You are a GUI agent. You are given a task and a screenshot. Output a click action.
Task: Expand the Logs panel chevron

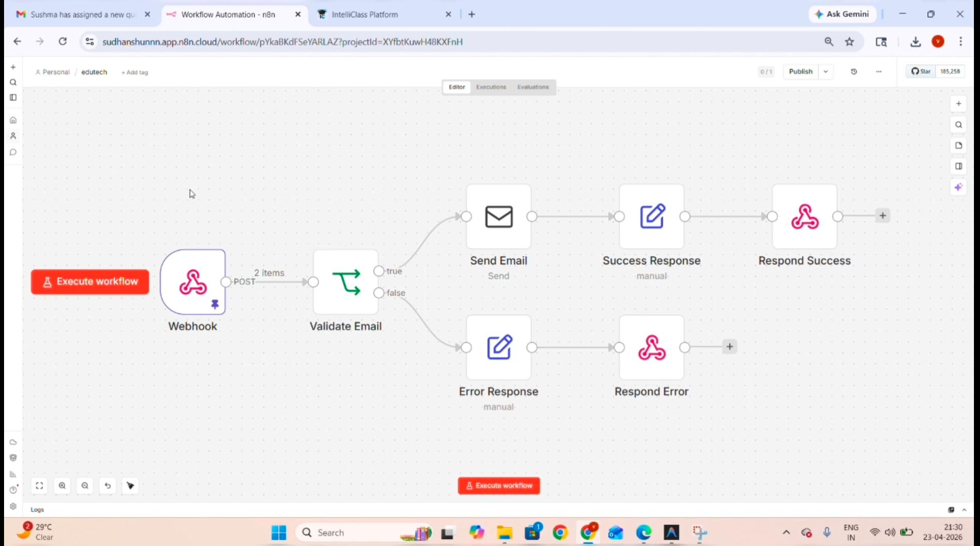964,510
